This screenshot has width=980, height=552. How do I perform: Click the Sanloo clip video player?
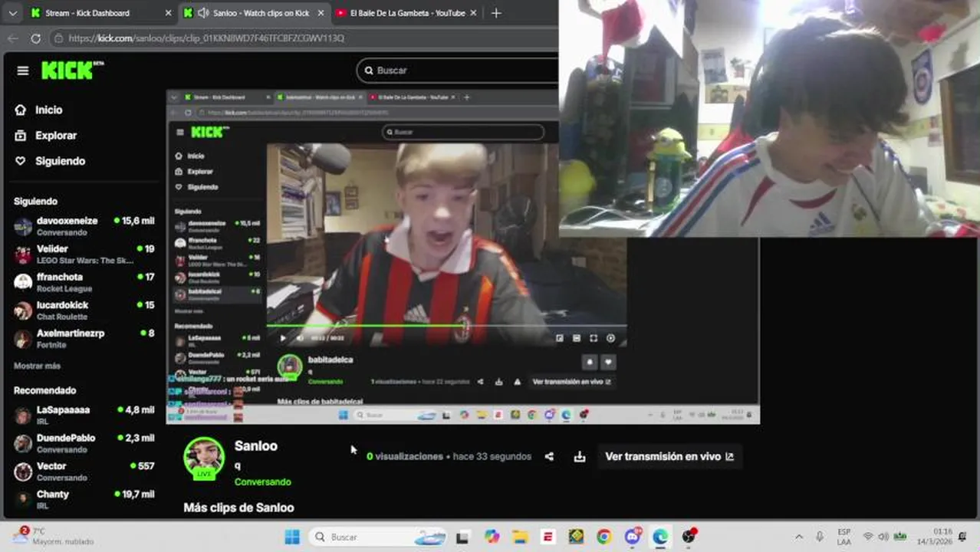463,257
